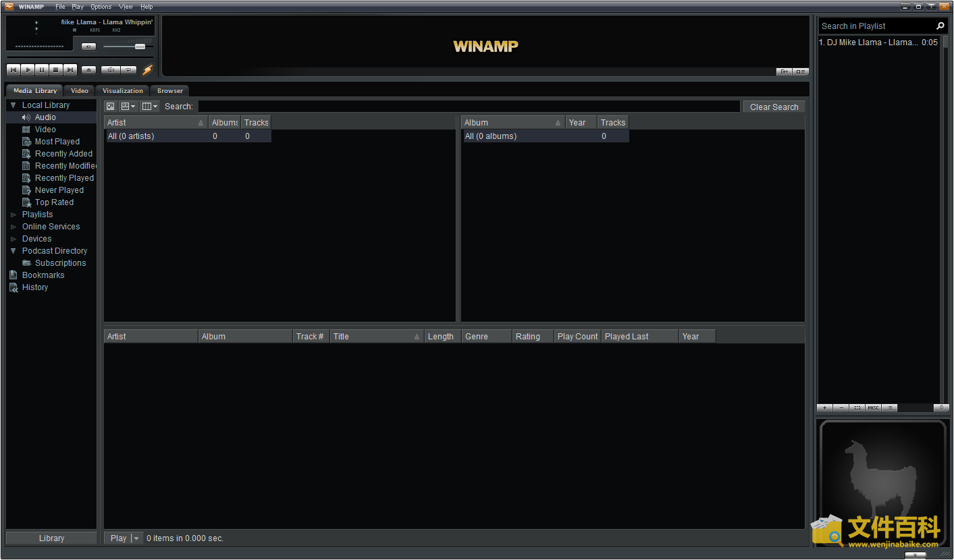Image resolution: width=954 pixels, height=560 pixels.
Task: Click into the library Search field
Action: 469,107
